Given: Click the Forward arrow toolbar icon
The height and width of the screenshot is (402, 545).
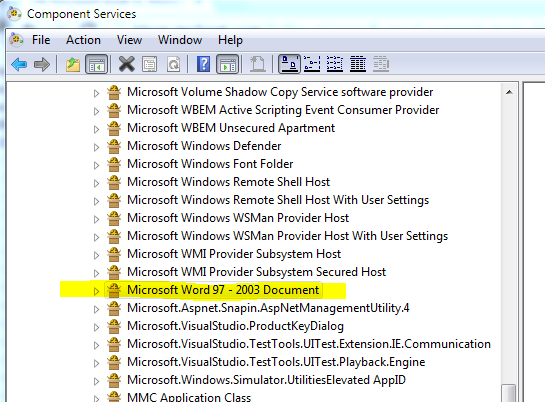Looking at the screenshot, I should coord(42,64).
